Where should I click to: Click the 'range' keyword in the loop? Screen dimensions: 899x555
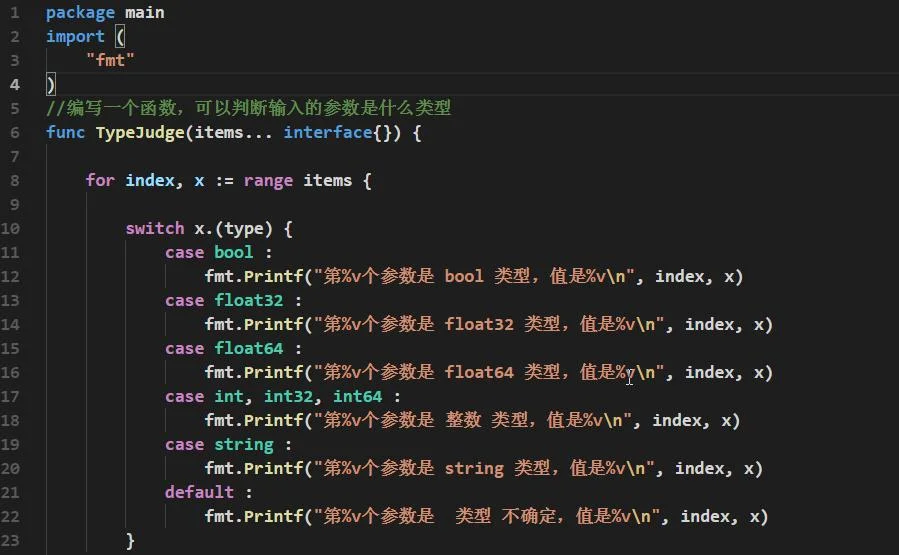(x=268, y=181)
